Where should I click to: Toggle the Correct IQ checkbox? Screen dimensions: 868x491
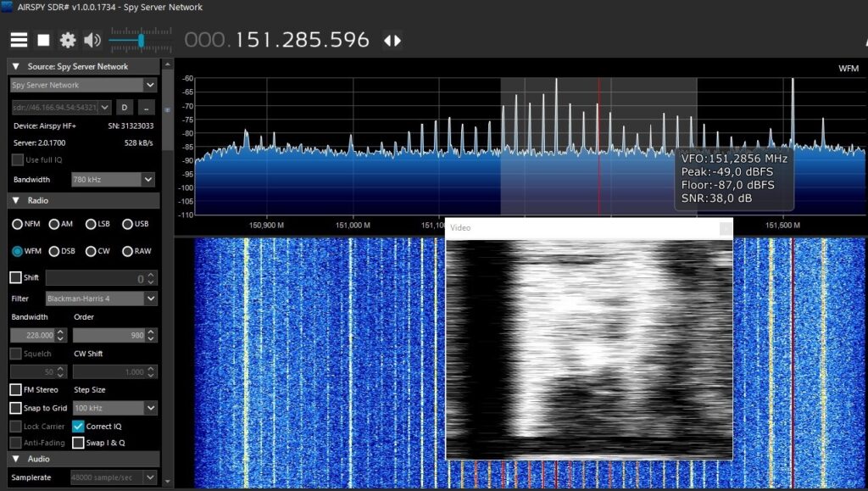(79, 427)
